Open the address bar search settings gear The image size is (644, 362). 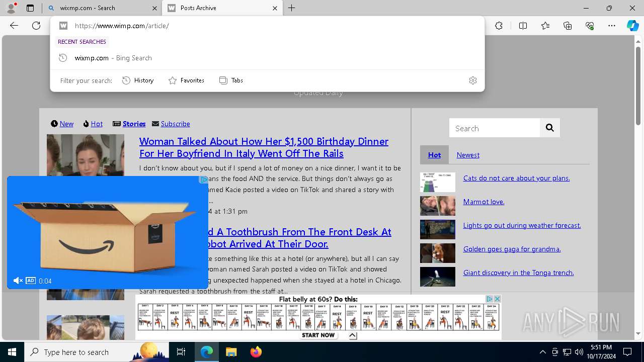coord(473,80)
